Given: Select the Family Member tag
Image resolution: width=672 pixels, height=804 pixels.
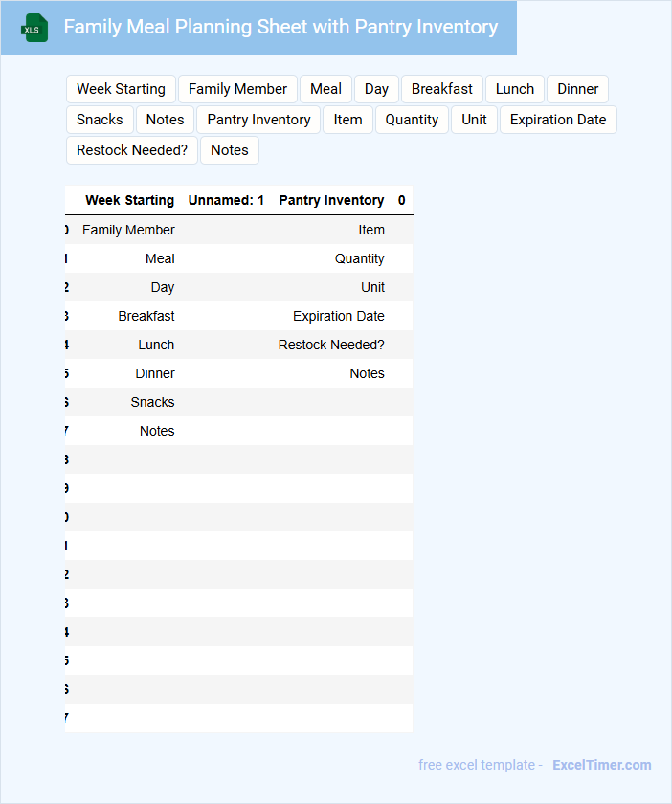Looking at the screenshot, I should click(237, 89).
